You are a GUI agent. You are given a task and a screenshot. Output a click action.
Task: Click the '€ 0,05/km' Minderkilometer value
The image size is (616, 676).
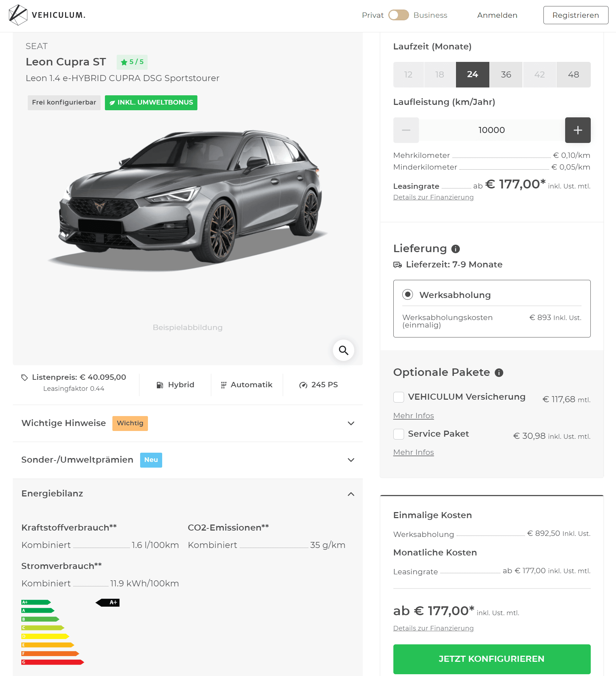(571, 167)
